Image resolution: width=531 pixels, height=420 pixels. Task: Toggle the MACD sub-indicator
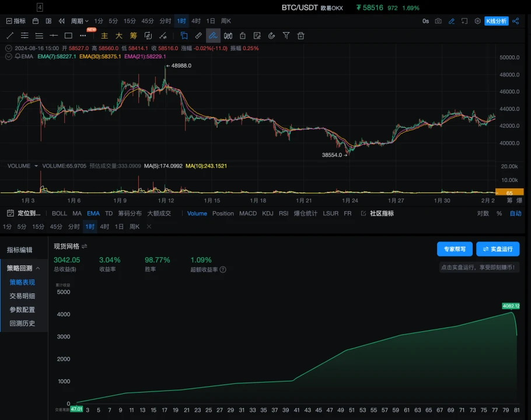point(248,213)
